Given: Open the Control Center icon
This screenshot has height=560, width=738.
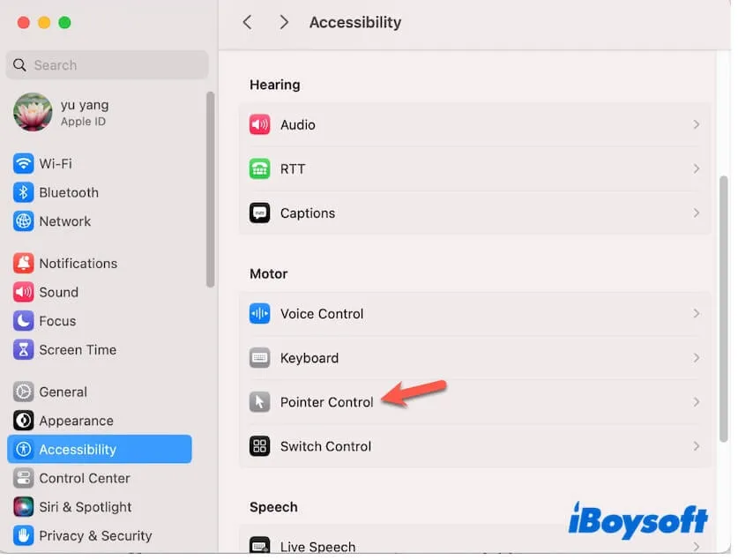Looking at the screenshot, I should pos(23,478).
